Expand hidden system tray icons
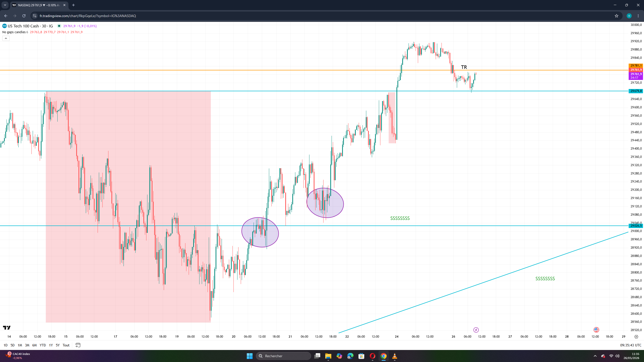This screenshot has width=644, height=362. 595,356
